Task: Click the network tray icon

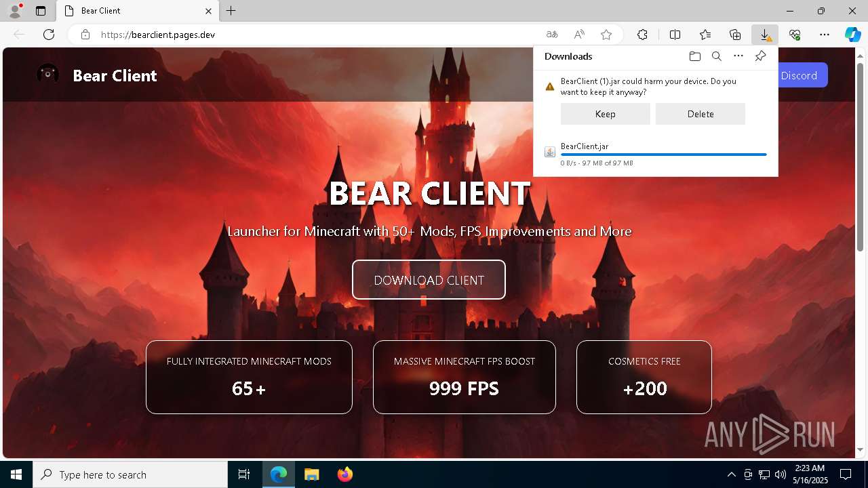Action: pos(764,474)
